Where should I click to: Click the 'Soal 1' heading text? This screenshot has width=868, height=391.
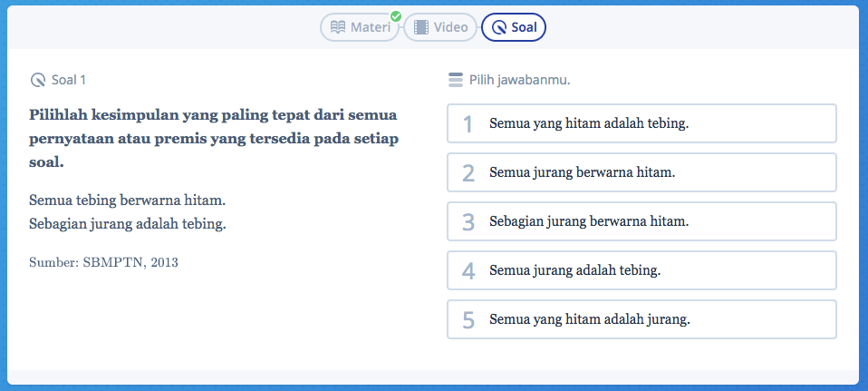click(x=69, y=80)
